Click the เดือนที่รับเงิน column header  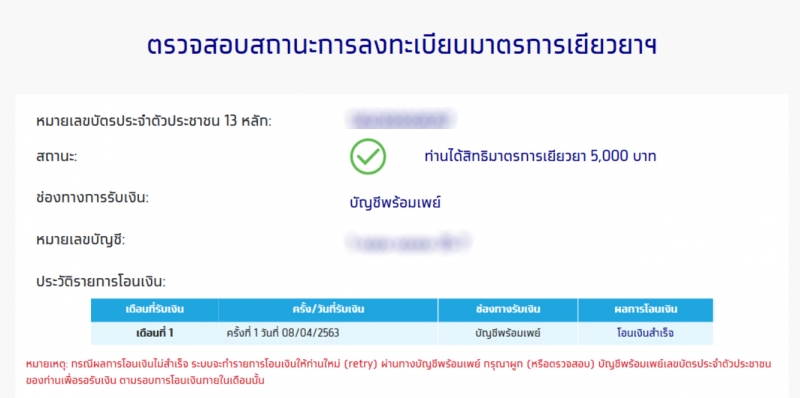[155, 309]
